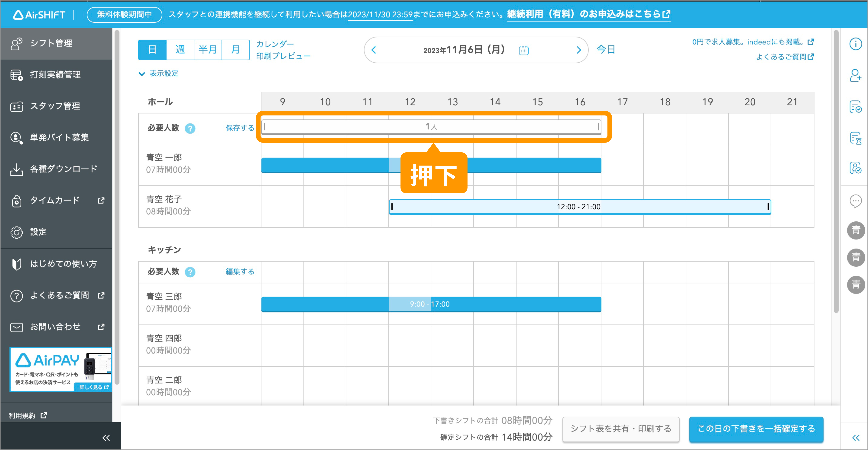The image size is (868, 450).
Task: Switch to 月 view tab
Action: (x=235, y=50)
